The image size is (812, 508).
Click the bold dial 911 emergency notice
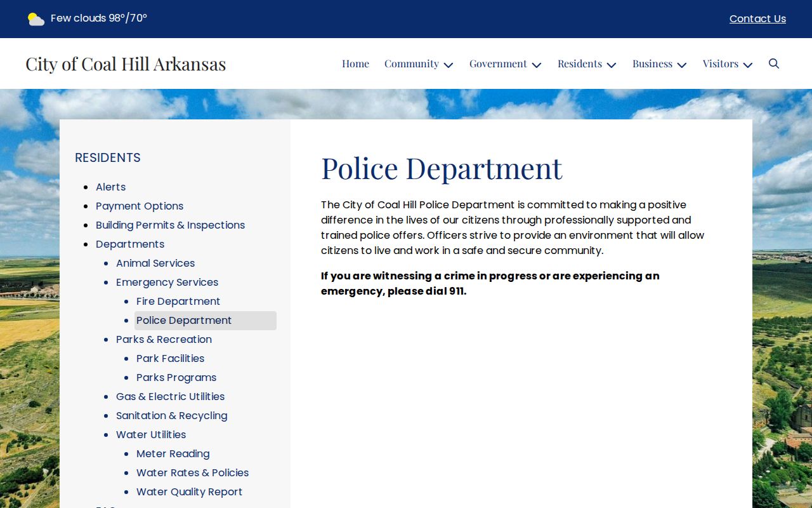(x=490, y=283)
